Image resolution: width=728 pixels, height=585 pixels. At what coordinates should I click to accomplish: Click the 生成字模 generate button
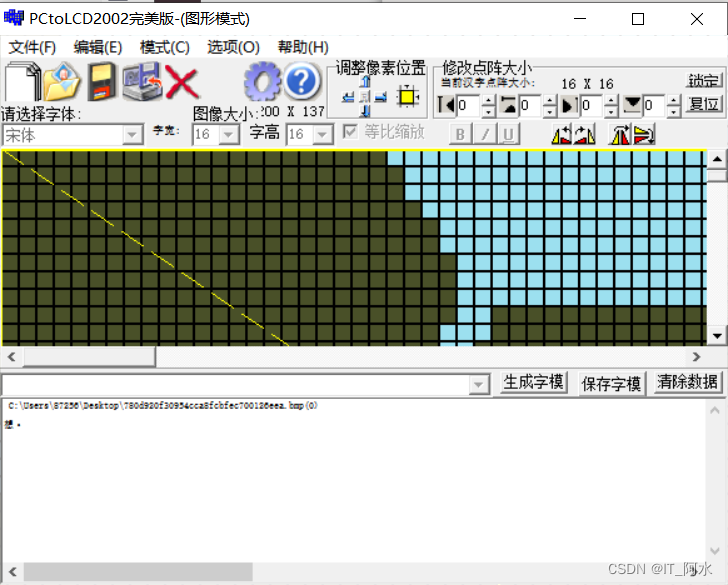[533, 383]
